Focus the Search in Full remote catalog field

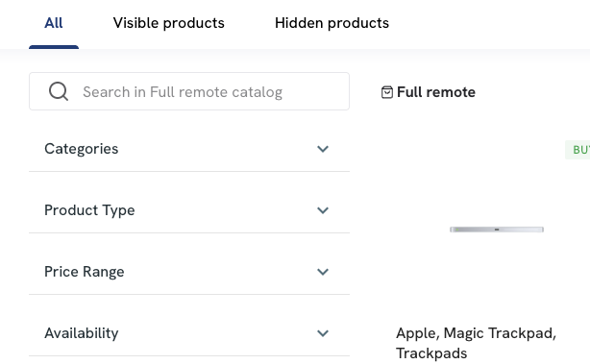coord(189,91)
